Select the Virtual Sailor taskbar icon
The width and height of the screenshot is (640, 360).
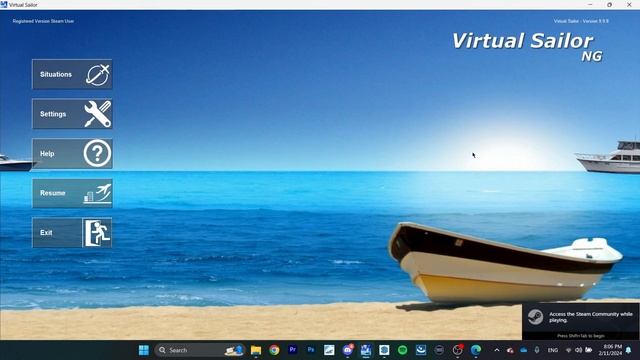click(366, 350)
